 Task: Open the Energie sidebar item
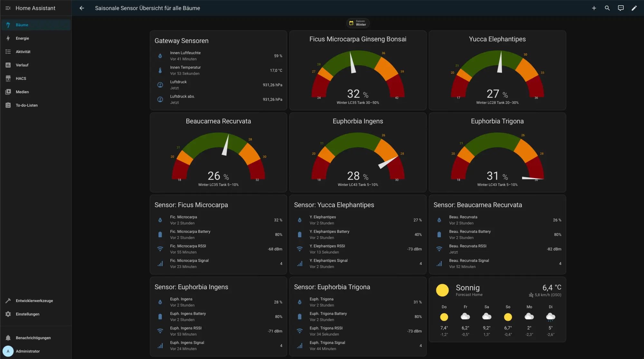point(22,38)
